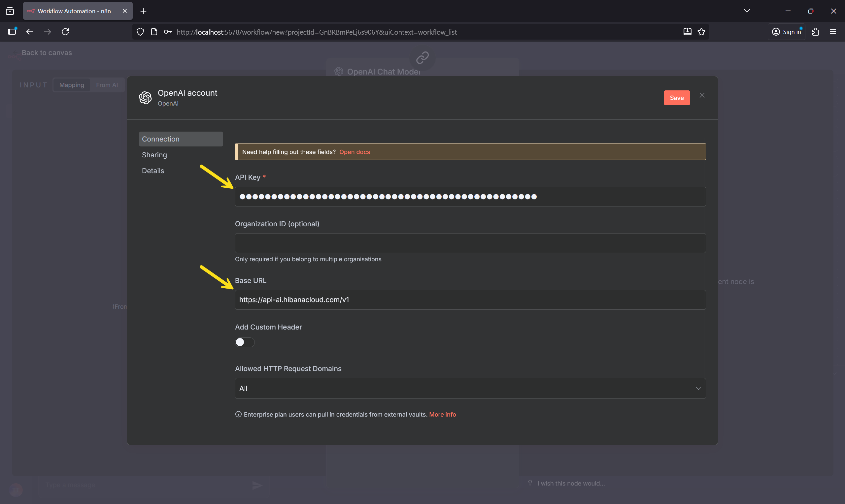
Task: Click the link icon above OpenAI Chat Model
Action: [422, 57]
